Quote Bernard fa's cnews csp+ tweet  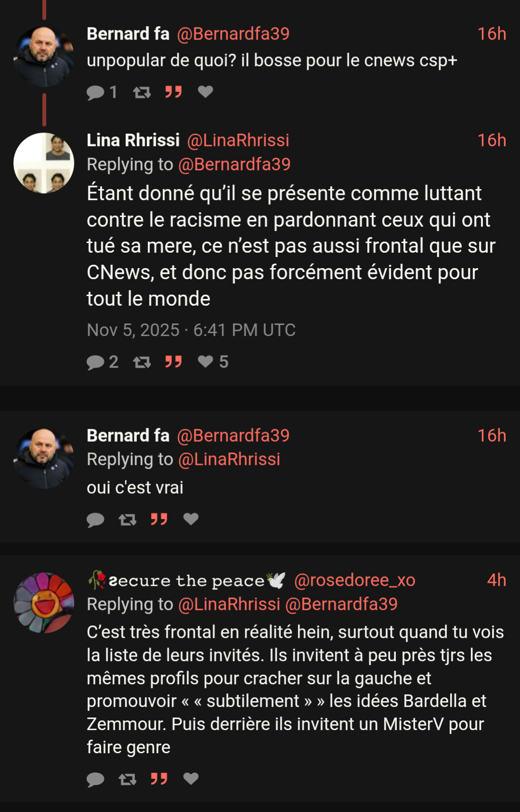tap(173, 92)
